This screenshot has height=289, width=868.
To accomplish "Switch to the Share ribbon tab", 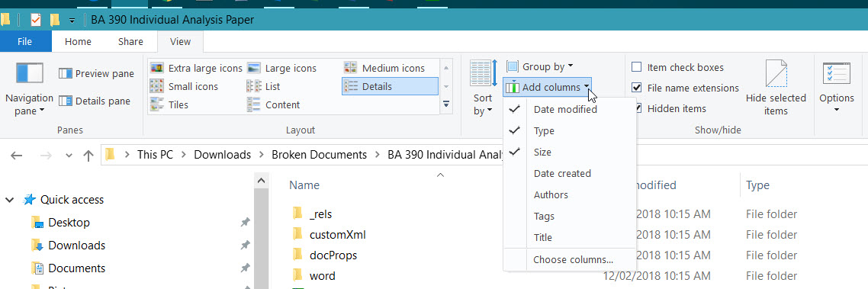I will click(x=130, y=41).
